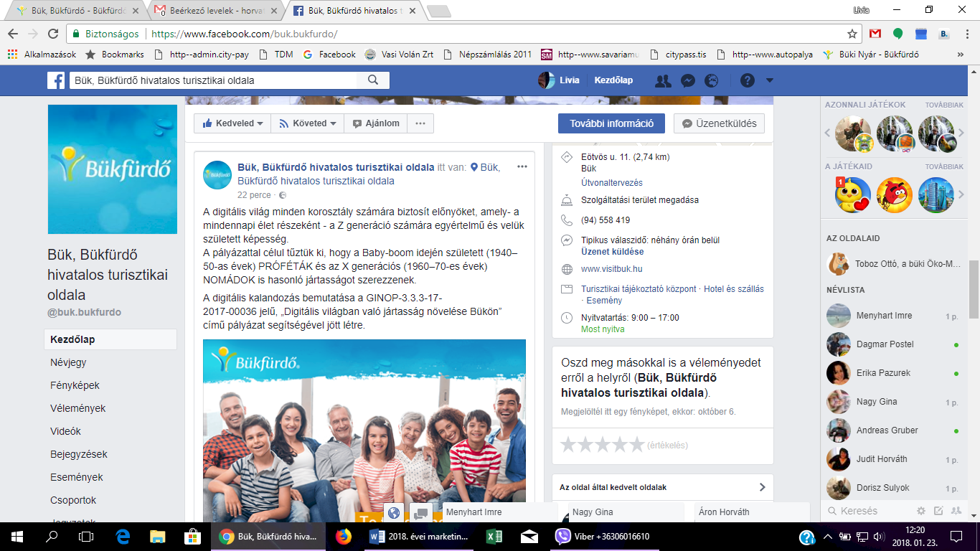Screen dimensions: 980x551
Task: Click the Útvonaltervezés link
Action: point(612,183)
